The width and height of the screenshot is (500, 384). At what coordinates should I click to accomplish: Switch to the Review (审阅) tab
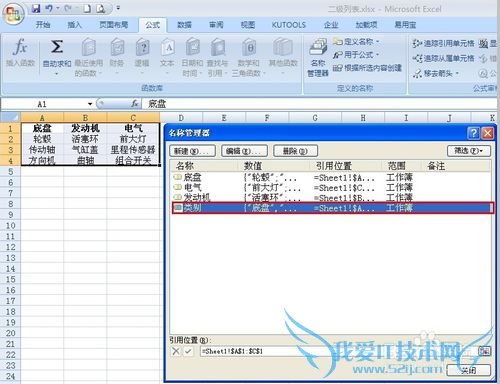pos(216,25)
